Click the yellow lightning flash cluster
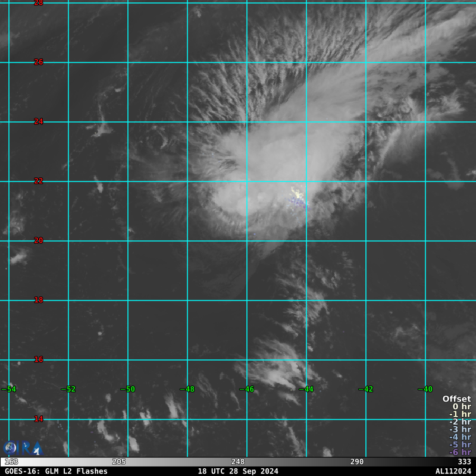 297,193
